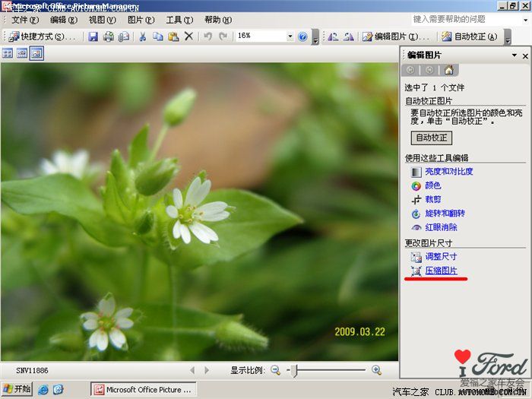The image size is (532, 399).
Task: Click the Copy toolbar icon
Action: (158, 36)
